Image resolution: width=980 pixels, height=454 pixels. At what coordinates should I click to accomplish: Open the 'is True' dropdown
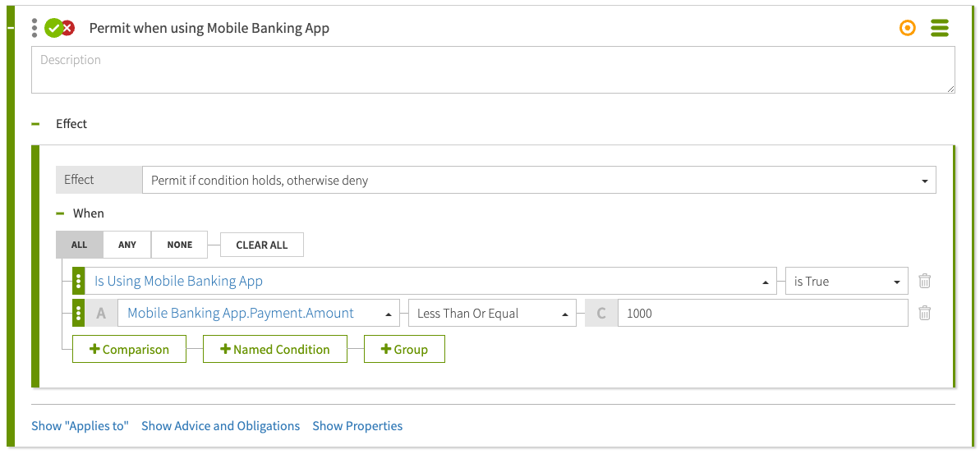(846, 281)
